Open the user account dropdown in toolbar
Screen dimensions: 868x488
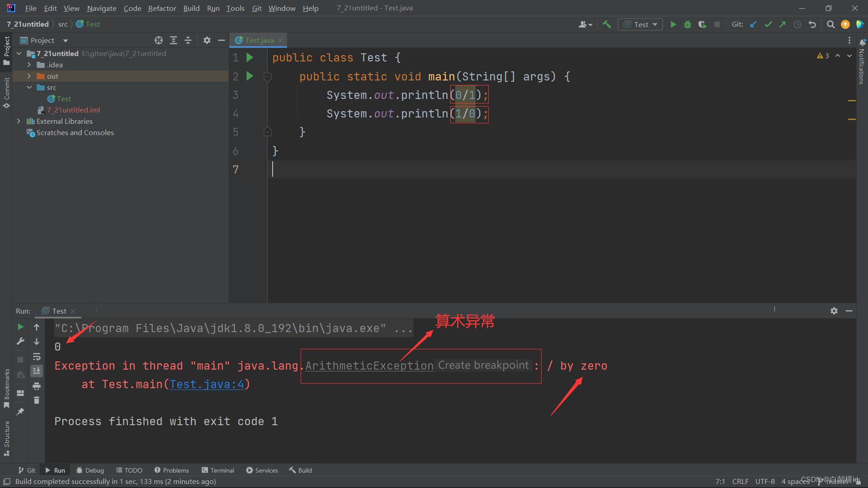point(585,24)
